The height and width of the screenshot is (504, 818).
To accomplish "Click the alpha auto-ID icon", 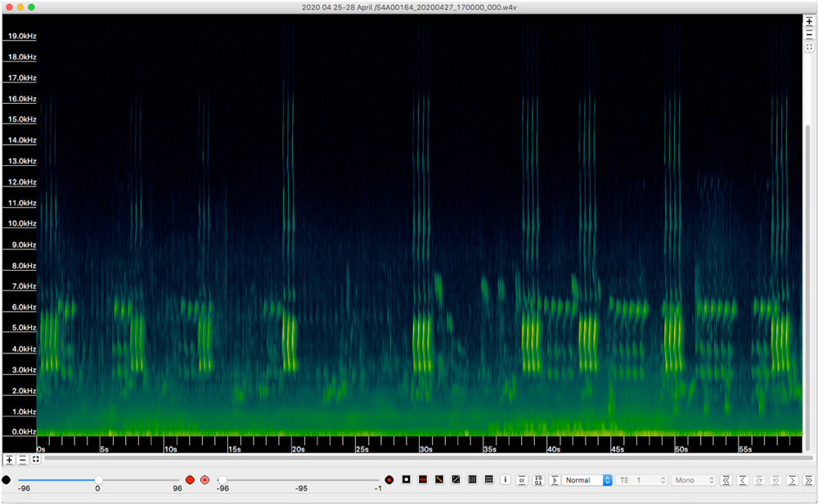I will 521,480.
